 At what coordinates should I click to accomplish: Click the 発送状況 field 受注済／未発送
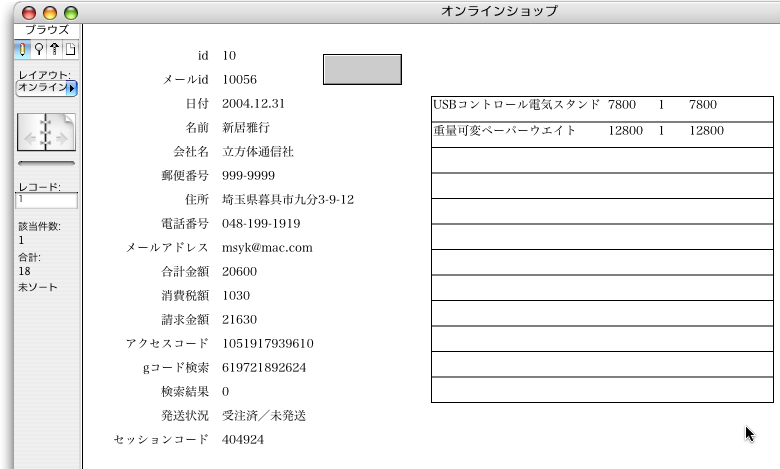264,416
